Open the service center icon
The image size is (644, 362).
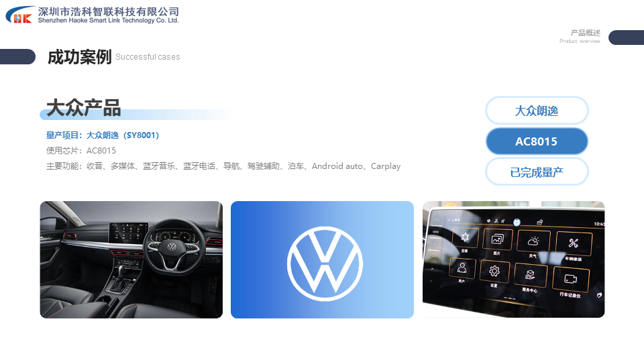pos(530,275)
